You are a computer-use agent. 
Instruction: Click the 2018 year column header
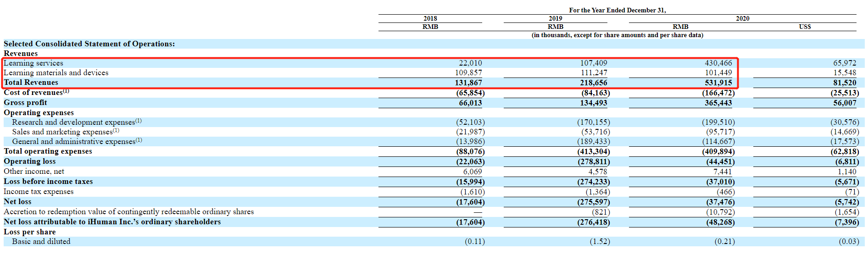[430, 19]
